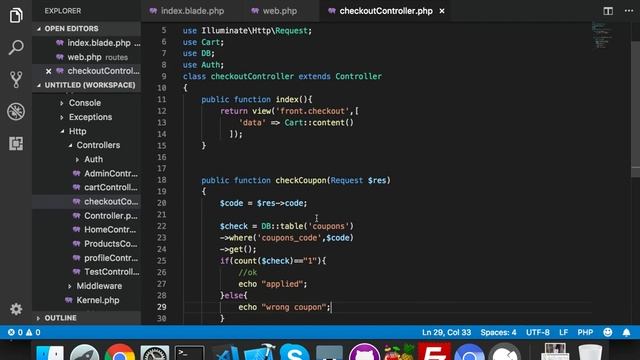The width and height of the screenshot is (640, 360).
Task: Click the EXPLORER panel title
Action: [x=63, y=11]
